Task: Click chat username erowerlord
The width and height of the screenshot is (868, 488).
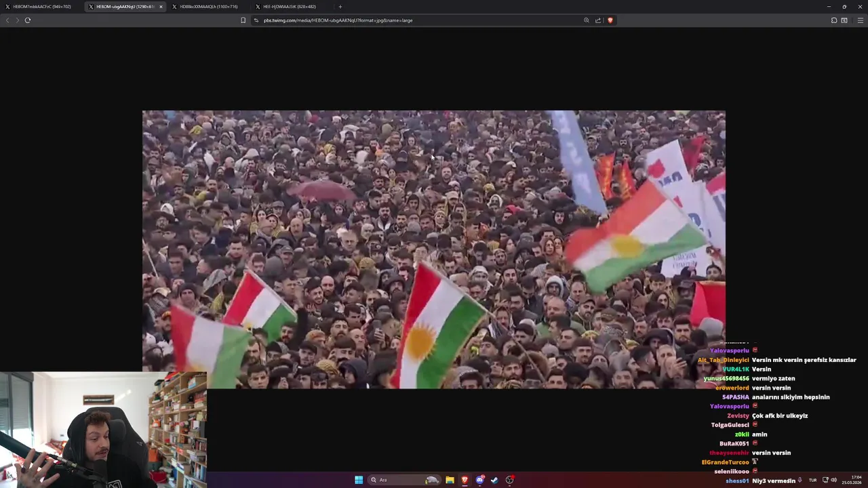Action: 732,388
